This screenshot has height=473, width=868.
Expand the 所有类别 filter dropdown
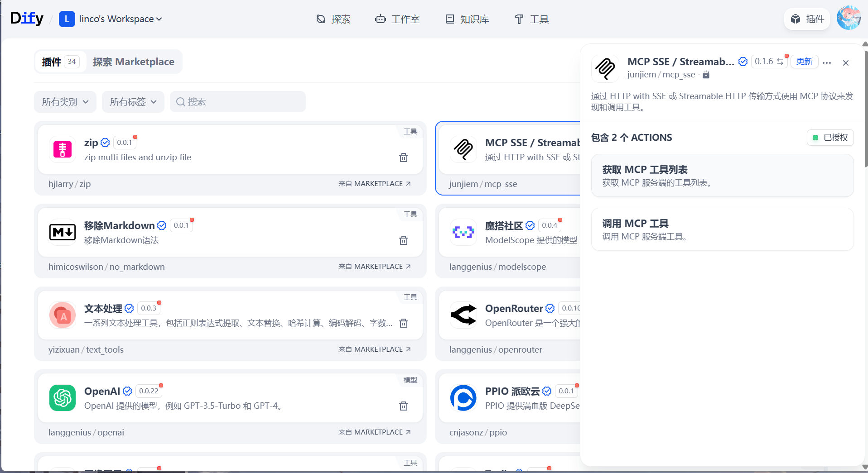[65, 102]
